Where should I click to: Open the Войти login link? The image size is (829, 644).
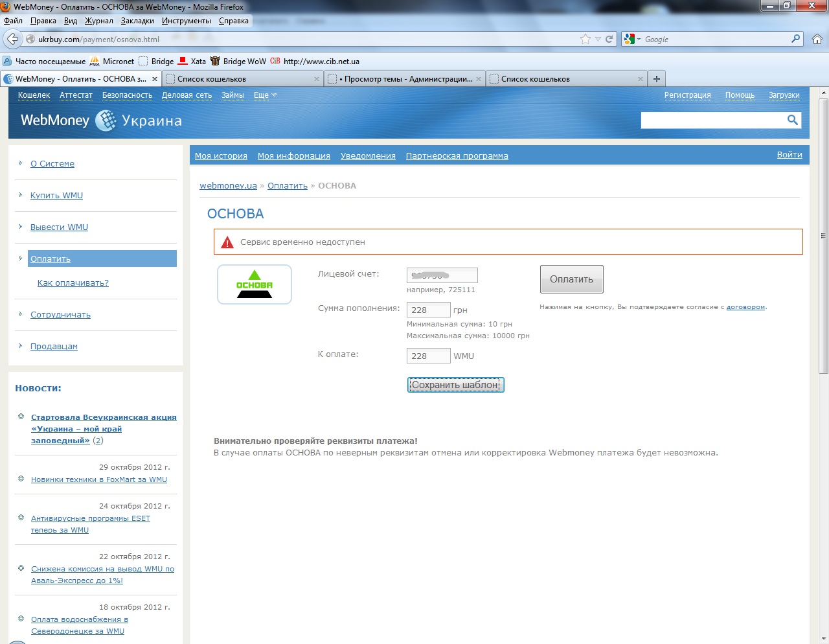789,155
